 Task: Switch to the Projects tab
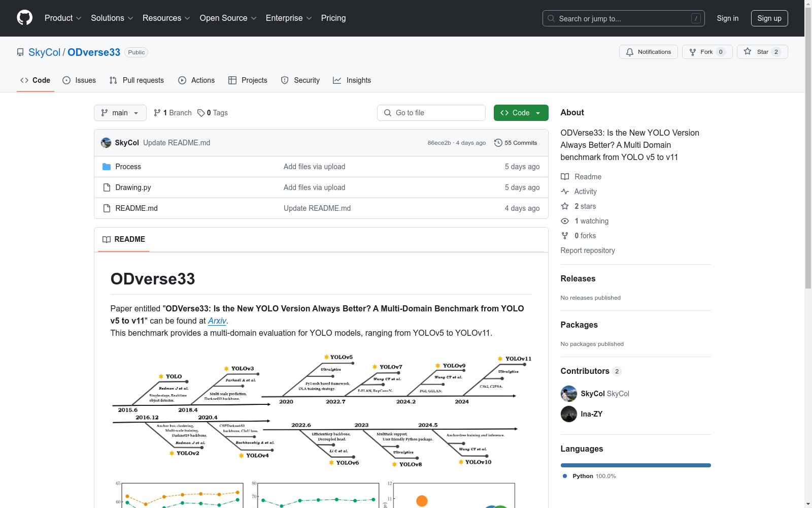tap(248, 80)
